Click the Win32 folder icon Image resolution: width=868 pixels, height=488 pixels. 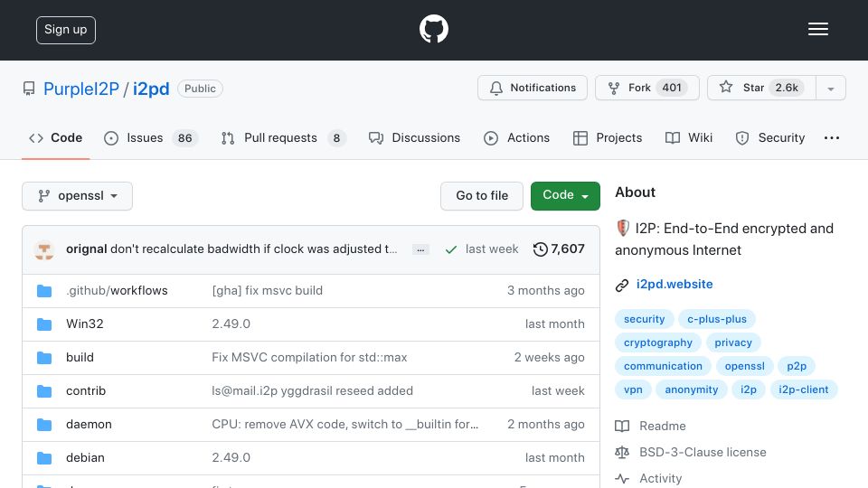[44, 324]
